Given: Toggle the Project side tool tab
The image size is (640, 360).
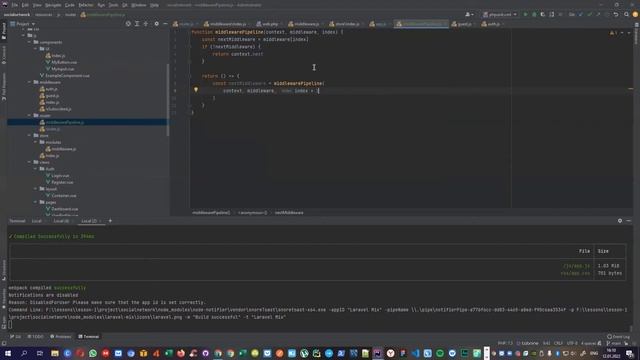Looking at the screenshot, I should click(4, 31).
